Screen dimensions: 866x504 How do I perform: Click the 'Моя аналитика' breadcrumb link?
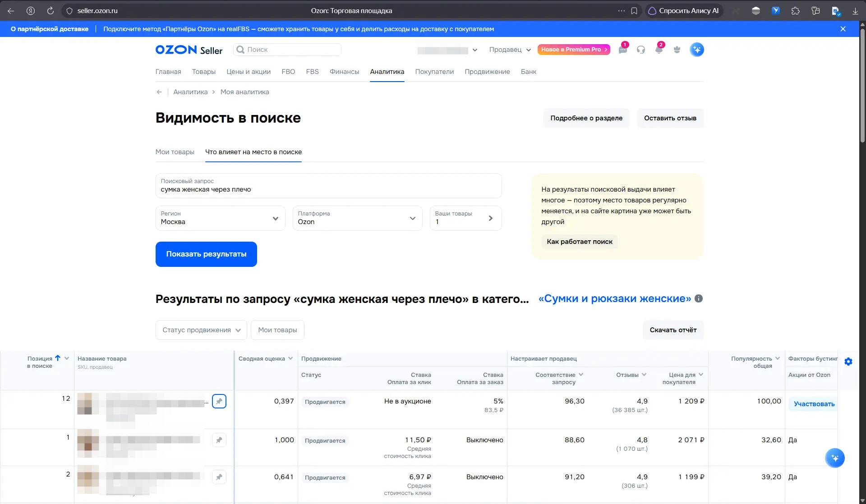coord(245,92)
